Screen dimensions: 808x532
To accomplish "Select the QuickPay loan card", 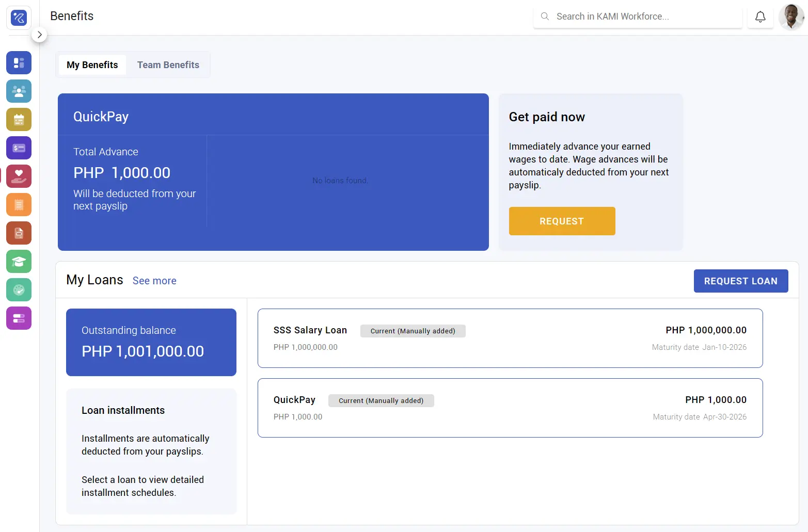I will 510,408.
